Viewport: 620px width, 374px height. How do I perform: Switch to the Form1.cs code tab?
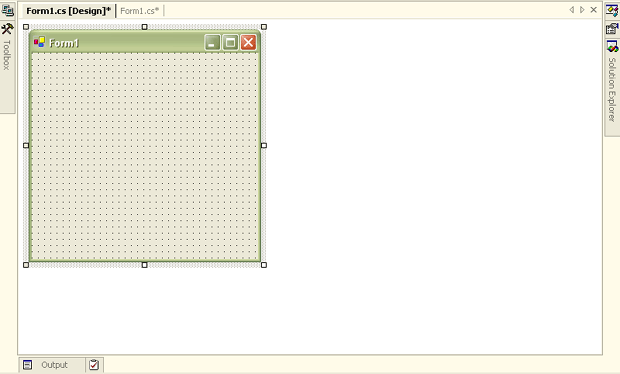point(140,11)
